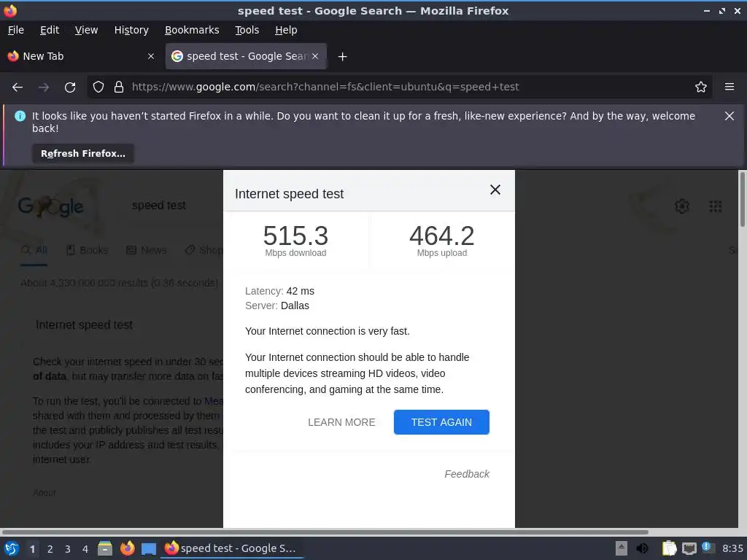Click the horizontal page scrollbar
747x560 pixels.
point(325,532)
